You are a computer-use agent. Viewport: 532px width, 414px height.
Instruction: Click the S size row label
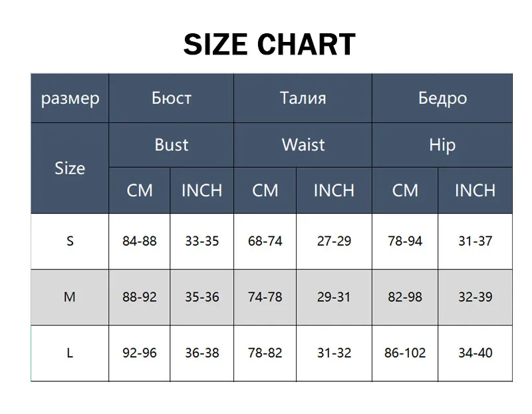point(70,241)
